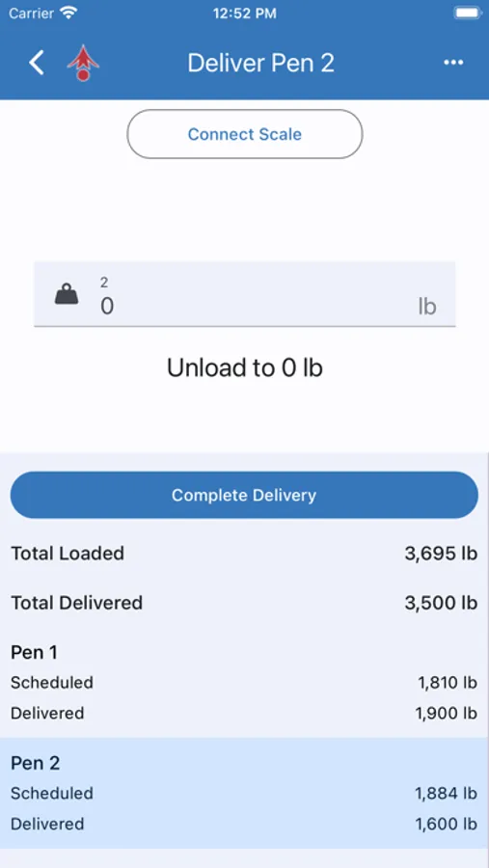Tap Pen 2 Scheduled 1,884 lb row

pos(244,794)
